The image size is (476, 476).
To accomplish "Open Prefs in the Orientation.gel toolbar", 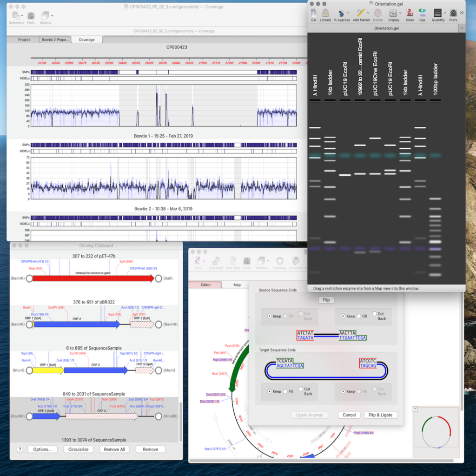I will pos(453,13).
